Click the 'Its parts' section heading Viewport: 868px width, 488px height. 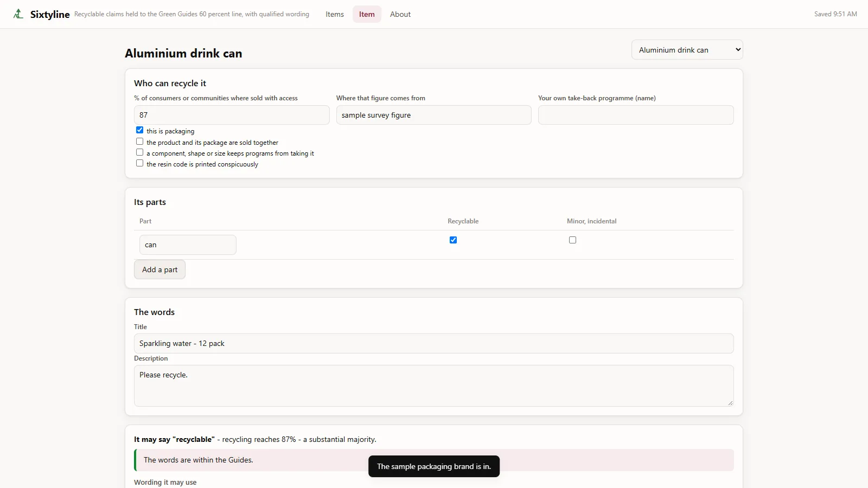pos(150,202)
